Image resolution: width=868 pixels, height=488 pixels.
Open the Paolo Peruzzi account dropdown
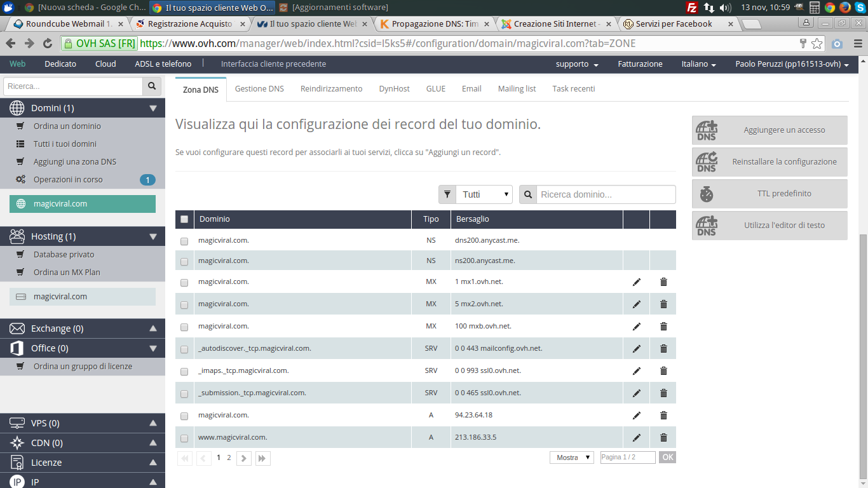coord(792,64)
